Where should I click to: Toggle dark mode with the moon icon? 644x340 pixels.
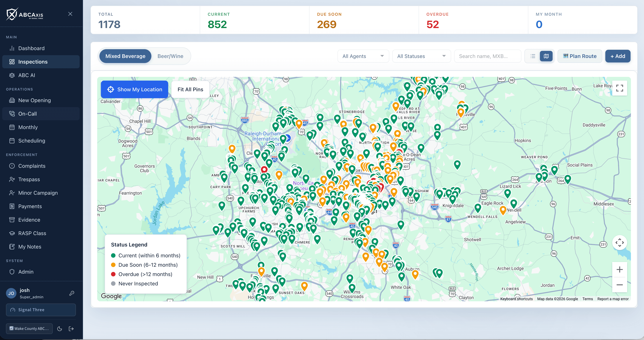tap(59, 329)
